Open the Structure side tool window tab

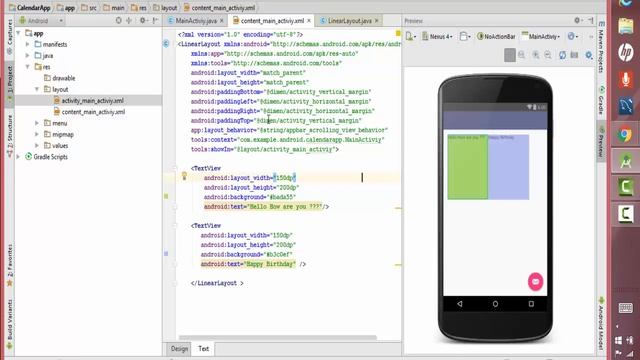point(9,137)
